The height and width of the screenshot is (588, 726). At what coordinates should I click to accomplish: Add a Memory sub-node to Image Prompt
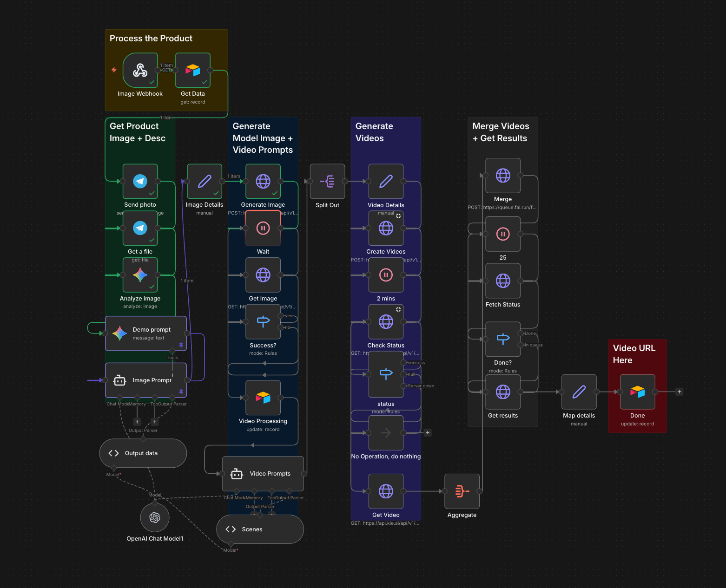(x=137, y=422)
